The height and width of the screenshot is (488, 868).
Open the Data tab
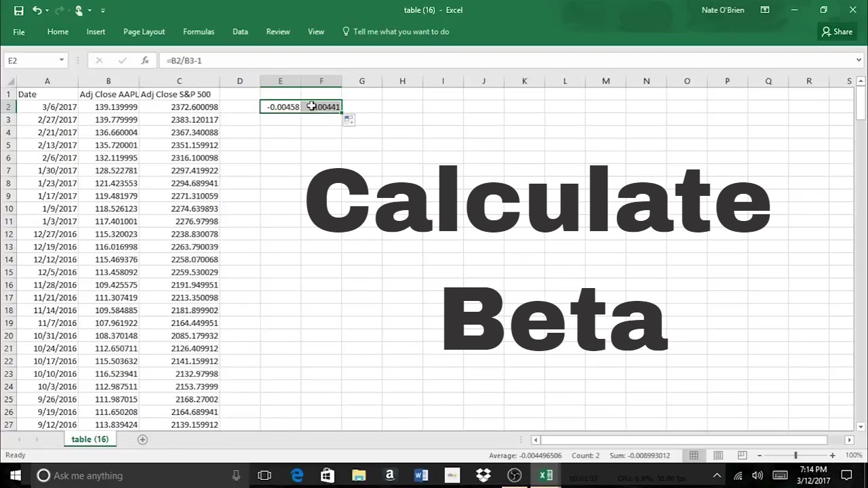tap(240, 32)
